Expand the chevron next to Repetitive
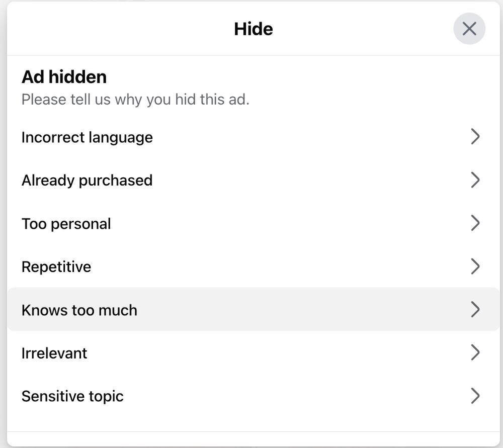Image resolution: width=503 pixels, height=448 pixels. point(475,266)
